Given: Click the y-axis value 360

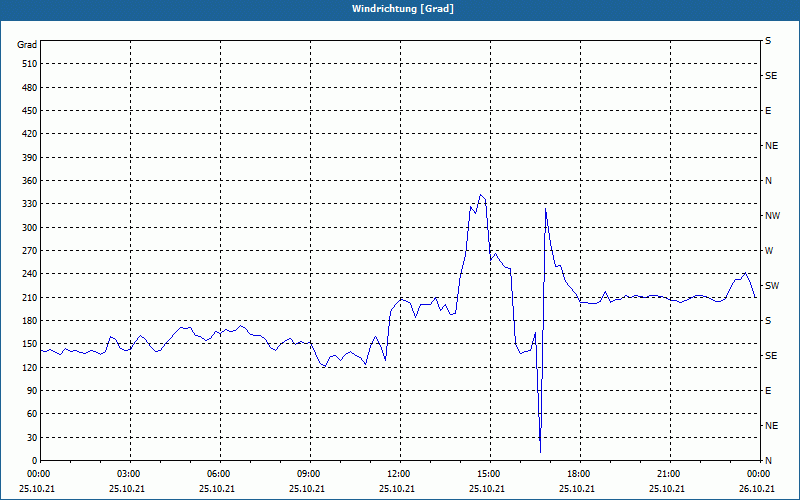Looking at the screenshot, I should tap(30, 181).
